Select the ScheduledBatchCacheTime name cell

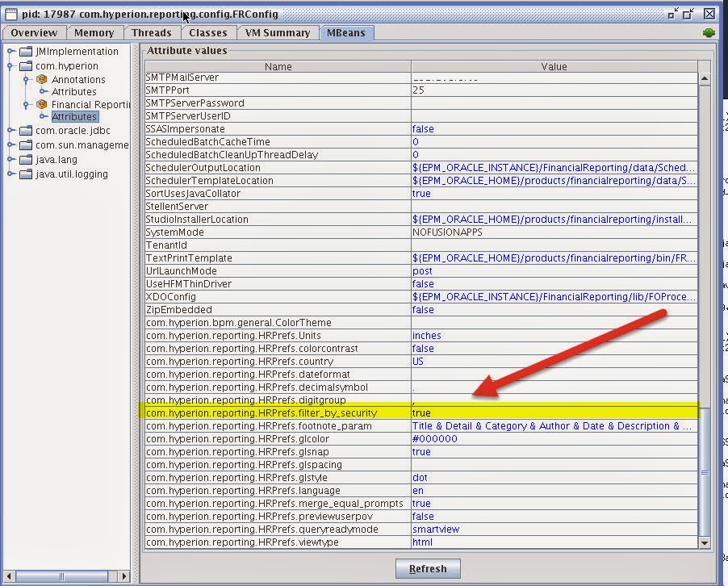278,141
